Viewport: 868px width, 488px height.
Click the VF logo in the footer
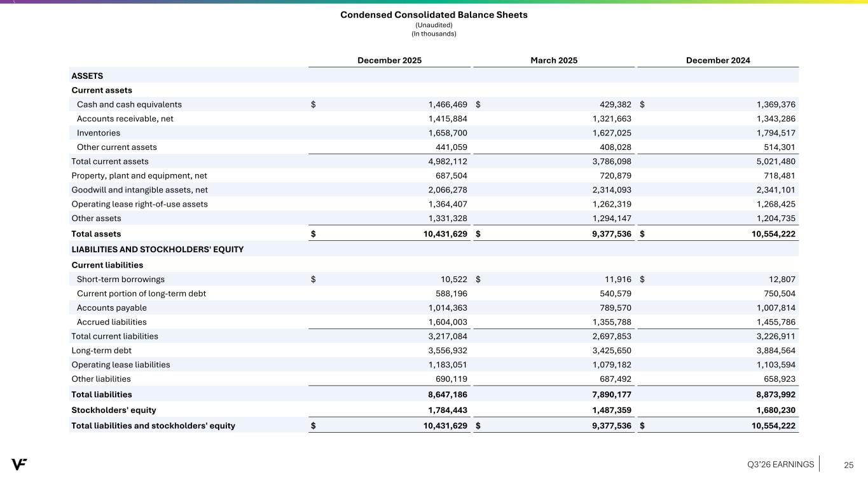pos(19,464)
